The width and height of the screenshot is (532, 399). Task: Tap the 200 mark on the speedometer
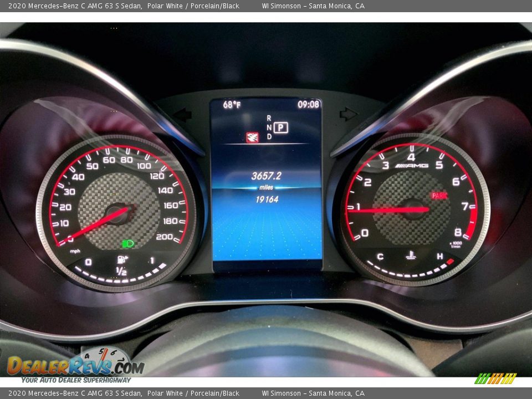(164, 237)
